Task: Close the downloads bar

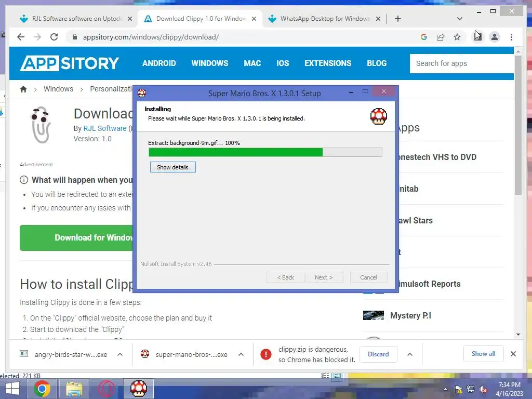Action: (513, 354)
